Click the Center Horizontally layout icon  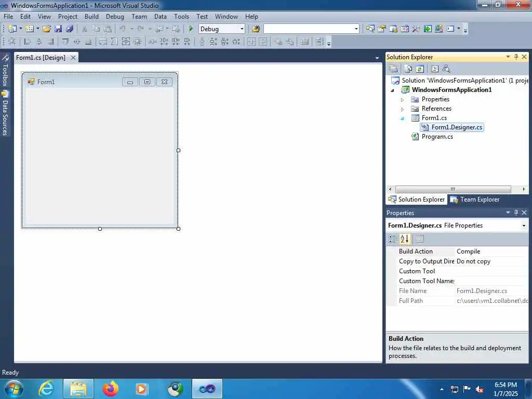tap(251, 42)
